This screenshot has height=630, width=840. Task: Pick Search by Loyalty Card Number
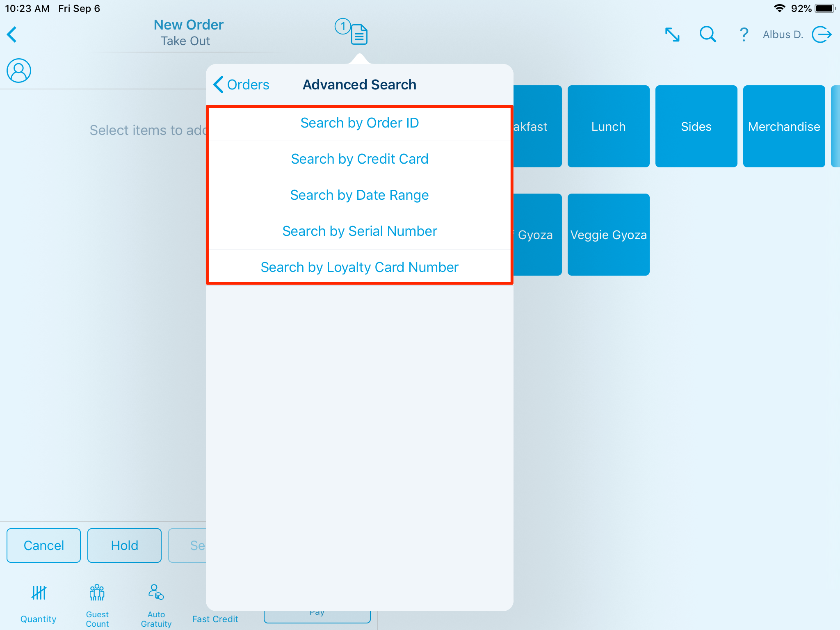(359, 267)
